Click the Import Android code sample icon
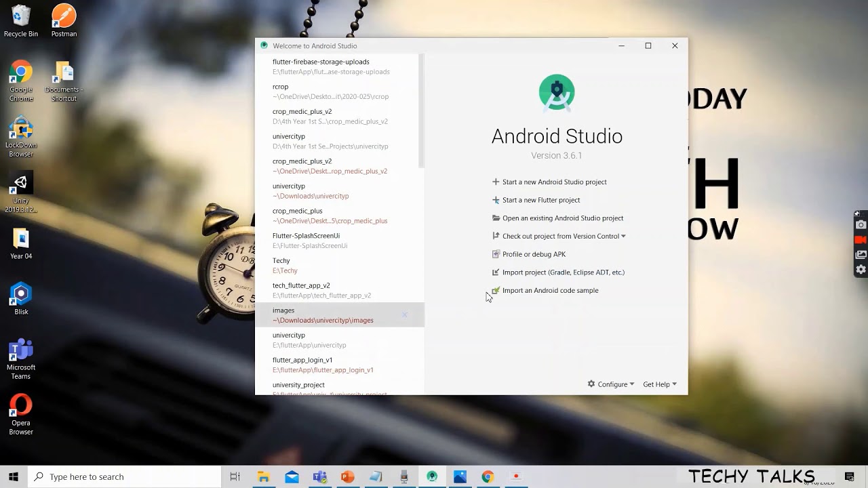Viewport: 868px width, 488px height. point(496,290)
